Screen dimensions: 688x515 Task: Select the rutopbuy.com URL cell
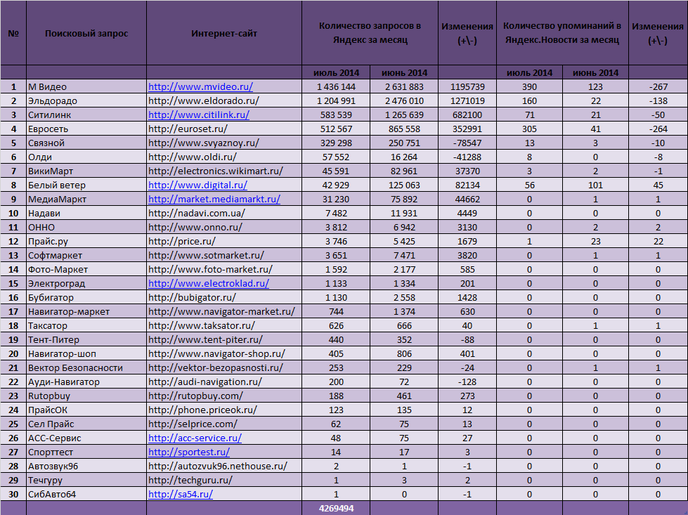click(224, 396)
